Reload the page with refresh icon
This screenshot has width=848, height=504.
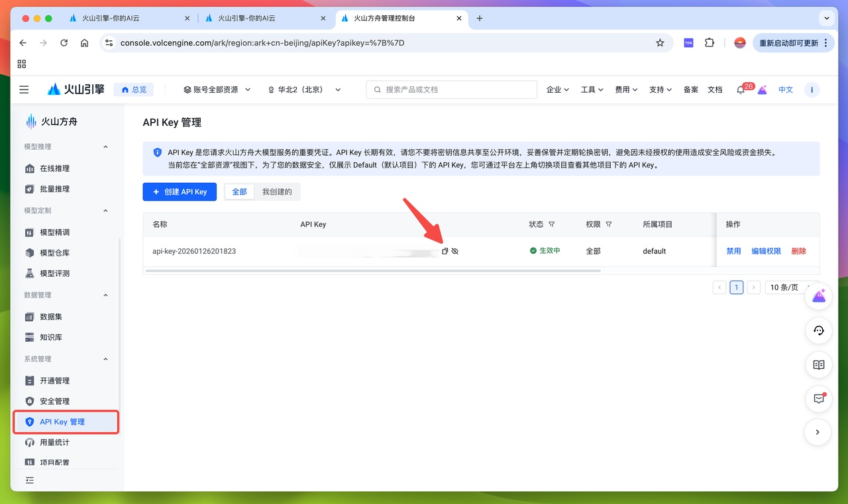point(64,42)
